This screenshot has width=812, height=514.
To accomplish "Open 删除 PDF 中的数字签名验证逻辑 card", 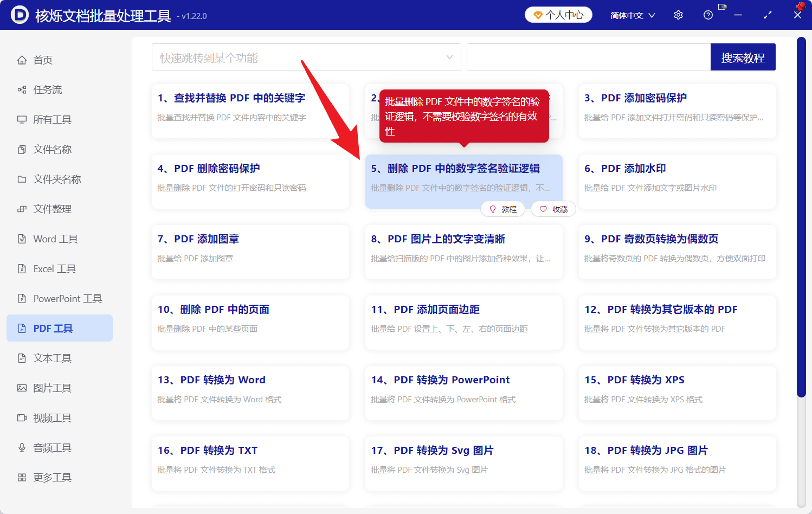I will coord(464,182).
